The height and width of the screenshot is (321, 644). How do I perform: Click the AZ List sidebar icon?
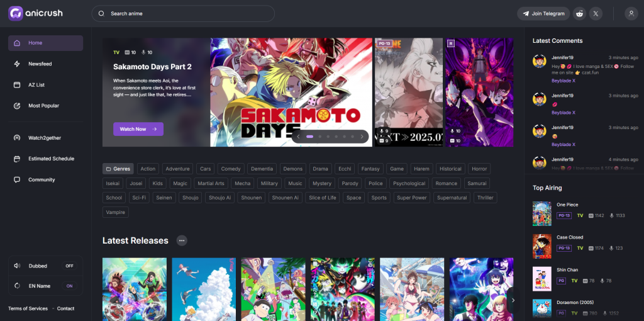tap(17, 85)
